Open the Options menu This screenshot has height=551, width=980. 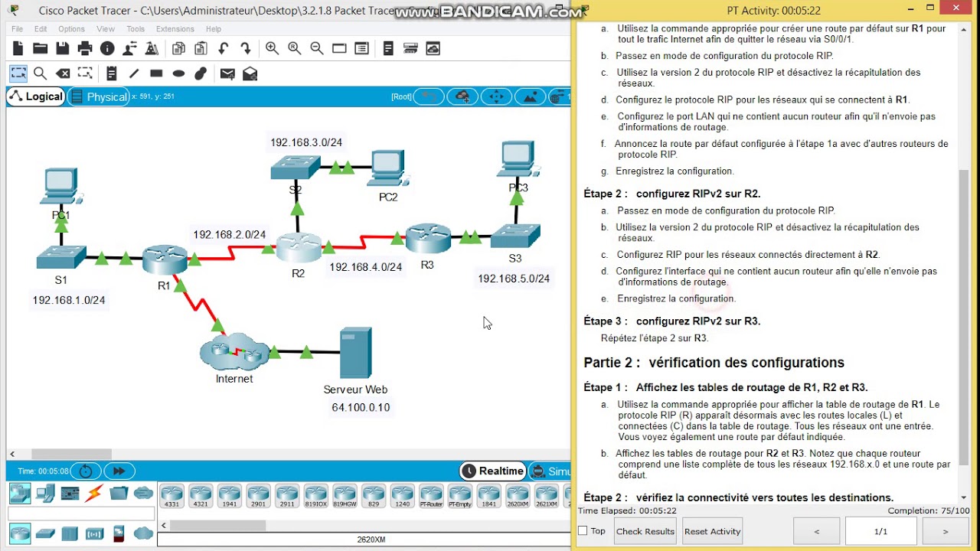coord(71,29)
